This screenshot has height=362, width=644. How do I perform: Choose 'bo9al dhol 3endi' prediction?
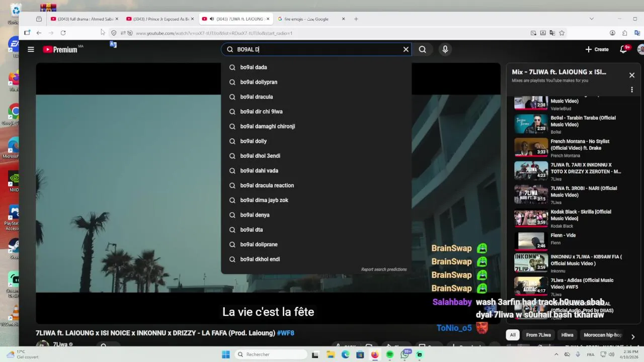pos(316,156)
